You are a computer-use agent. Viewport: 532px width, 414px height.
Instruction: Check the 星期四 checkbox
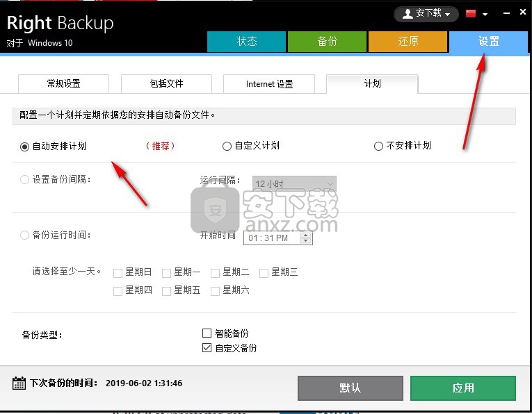point(118,291)
